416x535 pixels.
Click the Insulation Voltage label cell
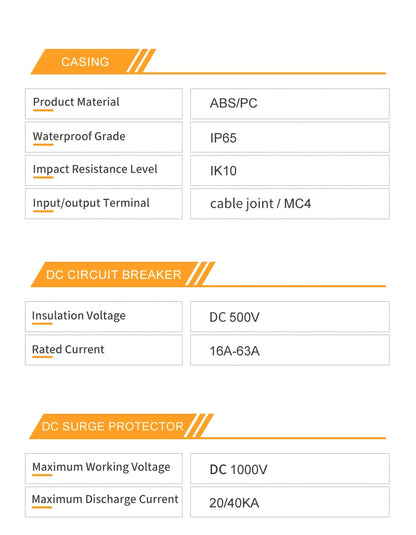pos(104,317)
